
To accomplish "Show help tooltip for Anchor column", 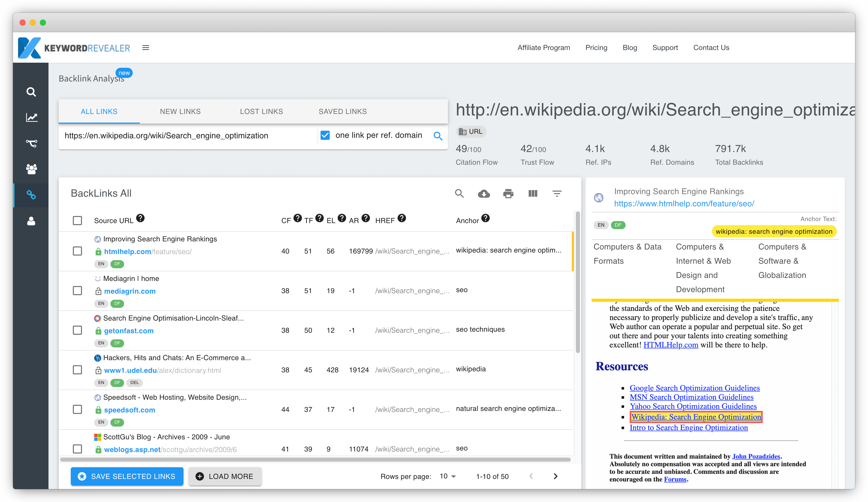I will coord(485,218).
